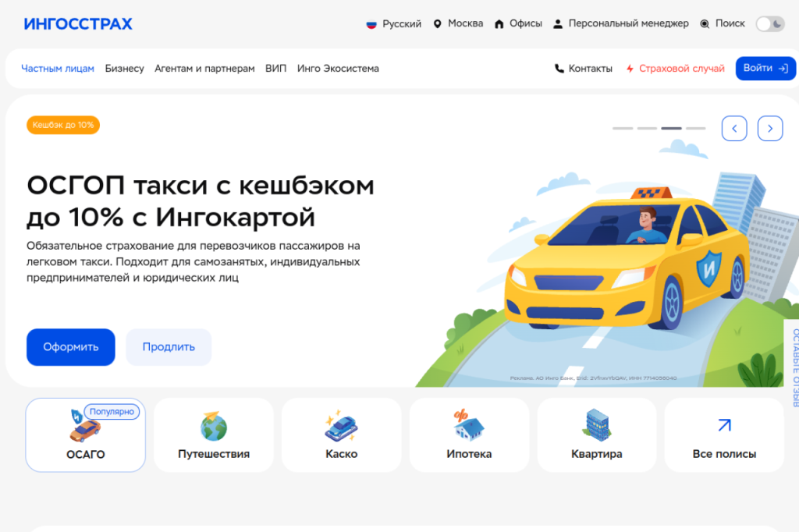Screen dimensions: 799x532
Task: Open the Каско product card
Action: (342, 434)
